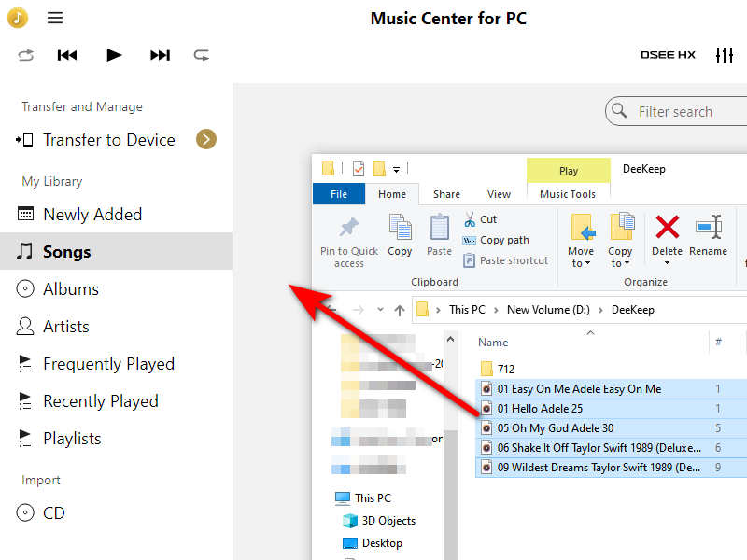Viewport: 747px width, 560px height.
Task: Click the New folder quick access icon
Action: click(379, 169)
